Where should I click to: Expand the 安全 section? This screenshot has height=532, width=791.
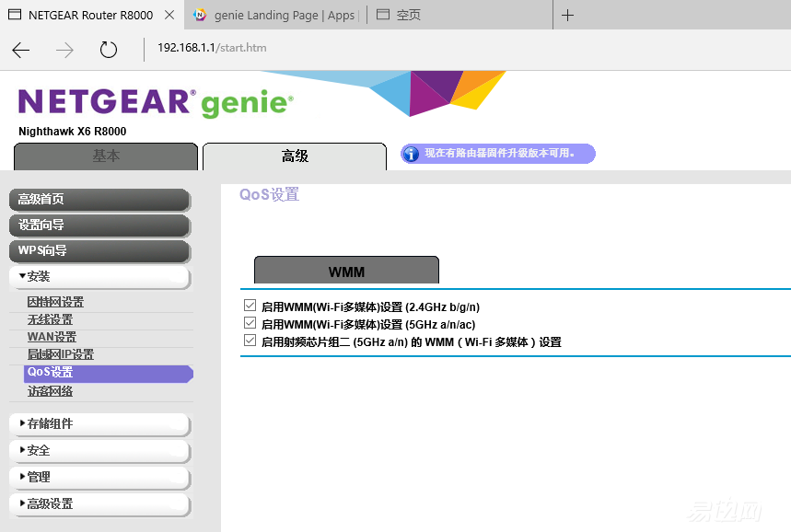pyautogui.click(x=99, y=451)
